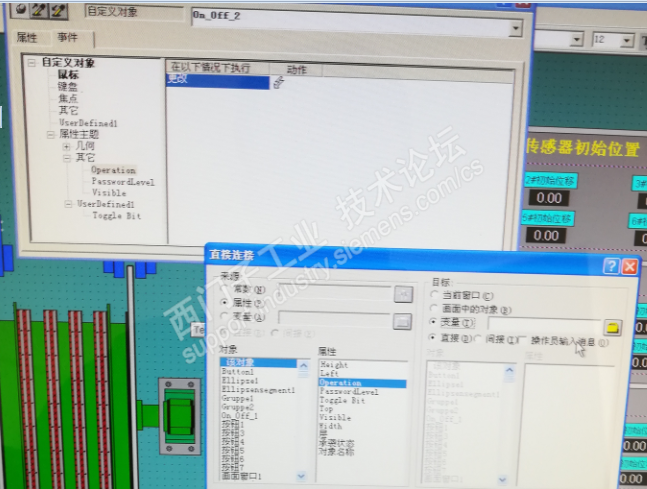Screen dimensions: 647x489
Task: Select Gruppe1 in the source object list
Action: (x=237, y=399)
